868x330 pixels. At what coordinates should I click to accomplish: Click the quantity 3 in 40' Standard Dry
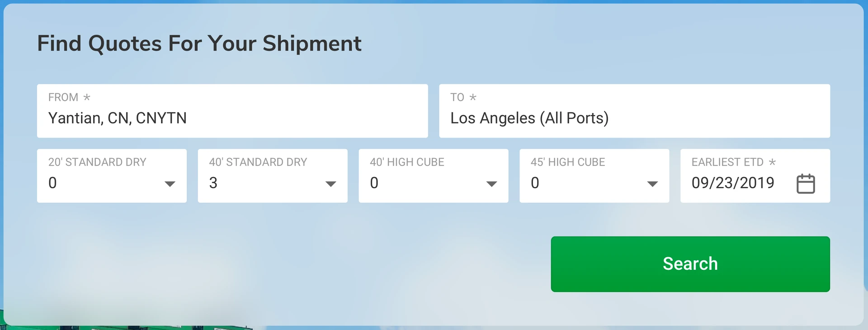point(213,183)
